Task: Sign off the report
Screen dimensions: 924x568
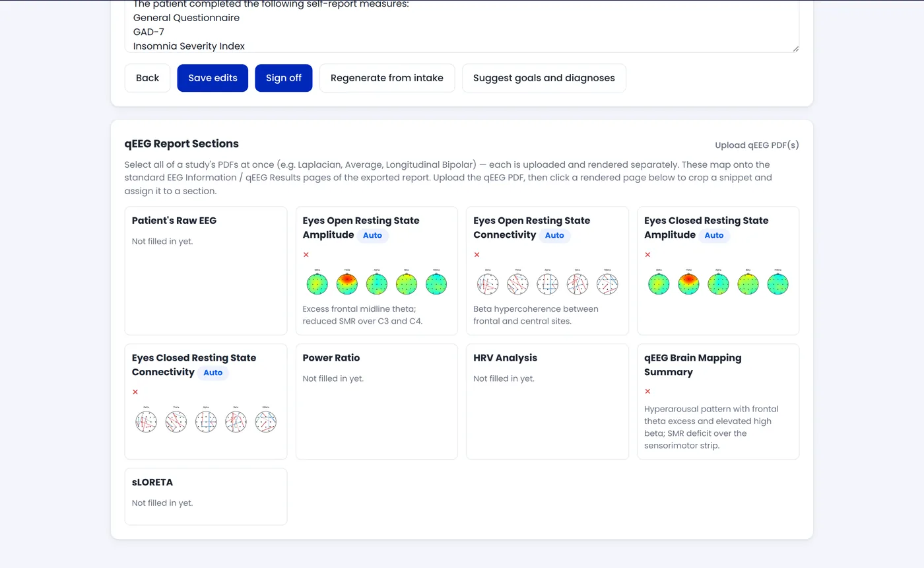Action: tap(284, 78)
